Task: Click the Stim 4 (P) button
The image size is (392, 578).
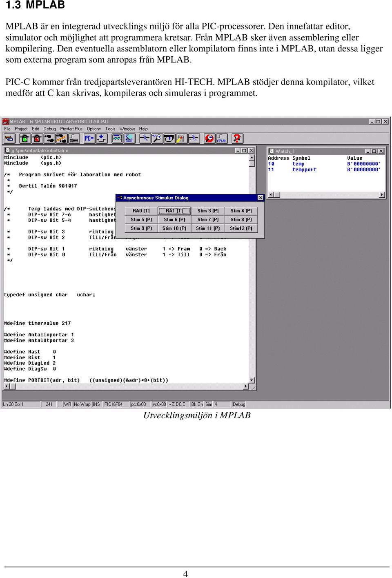Action: (x=241, y=211)
